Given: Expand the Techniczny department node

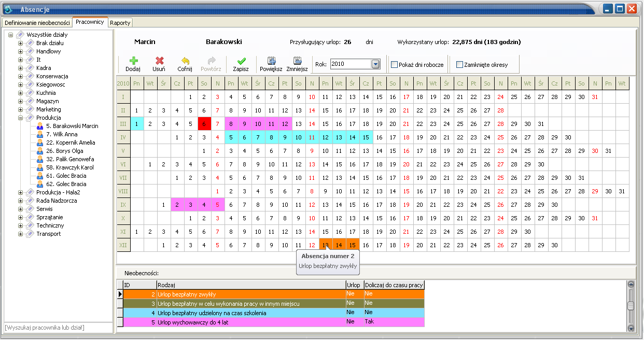Looking at the screenshot, I should pos(21,225).
